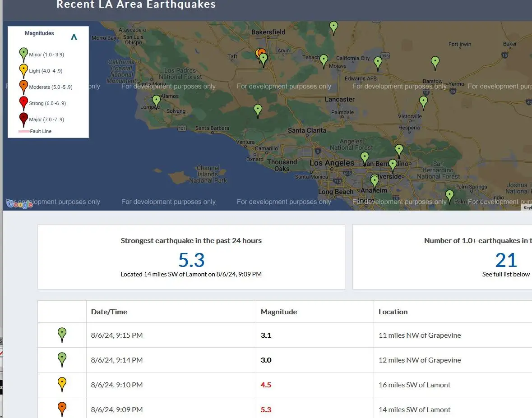Click the green marker near Tehachapi
The image size is (532, 418).
point(324,60)
